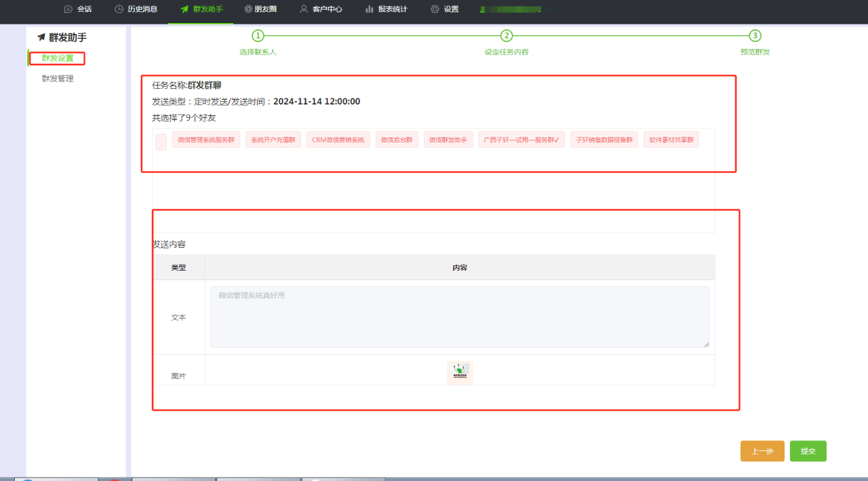Click step 2 circle for 设定任务内容
The width and height of the screenshot is (868, 481).
[507, 36]
